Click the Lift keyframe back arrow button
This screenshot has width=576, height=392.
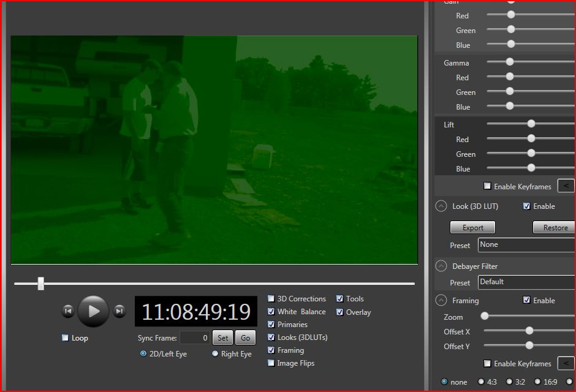(566, 186)
